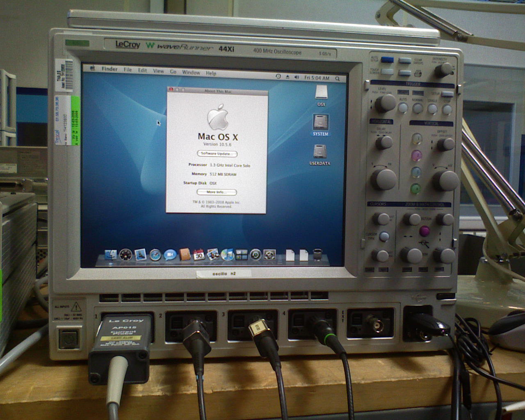The height and width of the screenshot is (420, 525).
Task: Open the Trash in the Dock
Action: [x=317, y=255]
